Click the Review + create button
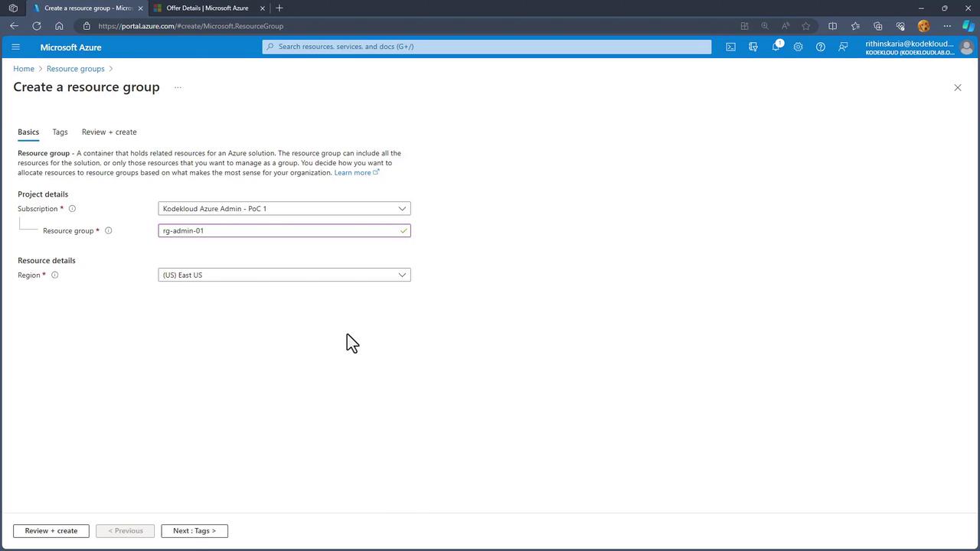The image size is (980, 551). (x=51, y=531)
